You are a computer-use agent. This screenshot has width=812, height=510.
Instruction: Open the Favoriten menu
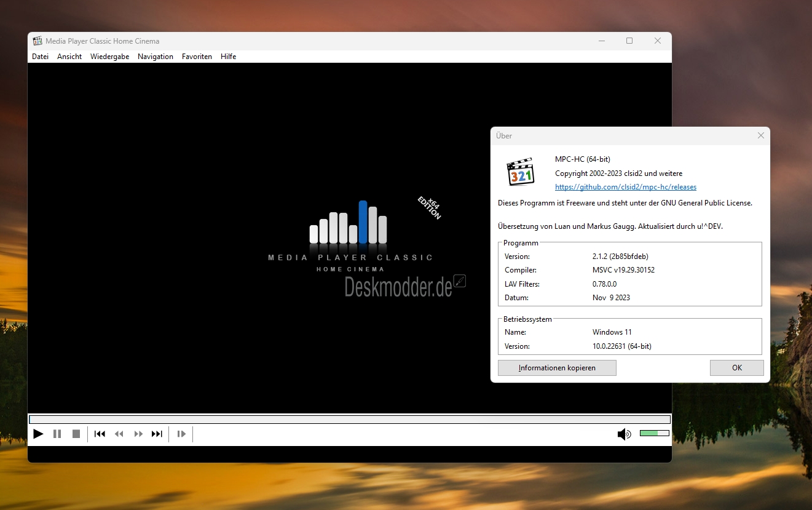coord(197,56)
